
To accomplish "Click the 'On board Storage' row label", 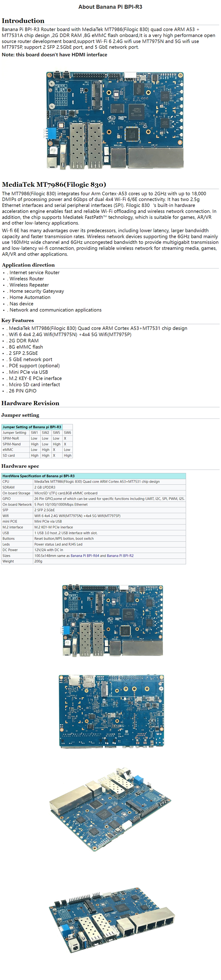I will [x=17, y=493].
